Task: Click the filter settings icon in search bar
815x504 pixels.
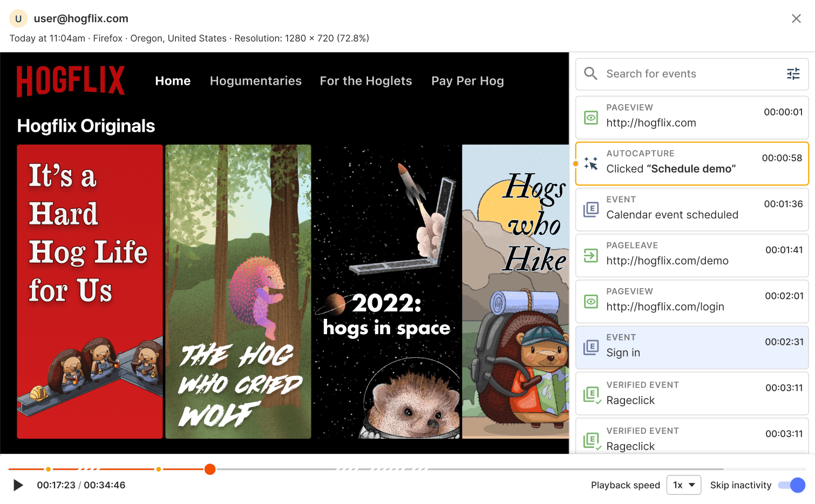Action: pos(793,74)
